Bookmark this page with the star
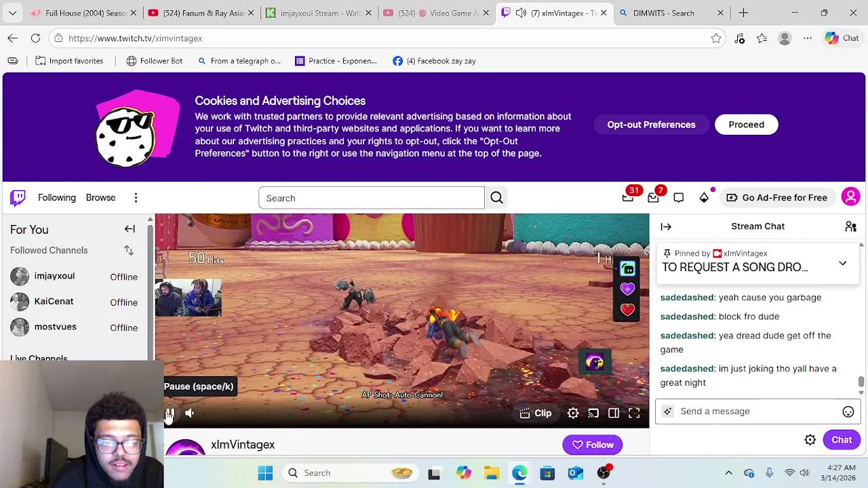 click(716, 39)
